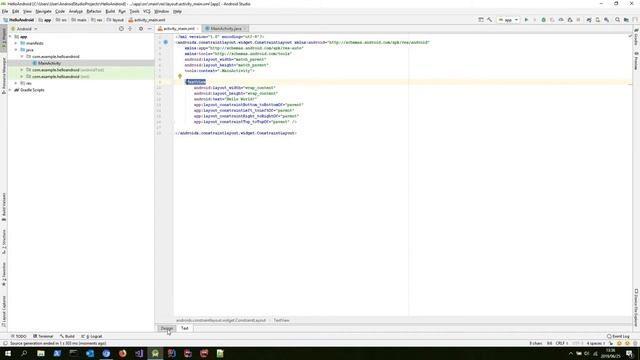Click activity_main.xml breadcrumb in navigation bar
The image size is (640, 360).
[x=147, y=20]
